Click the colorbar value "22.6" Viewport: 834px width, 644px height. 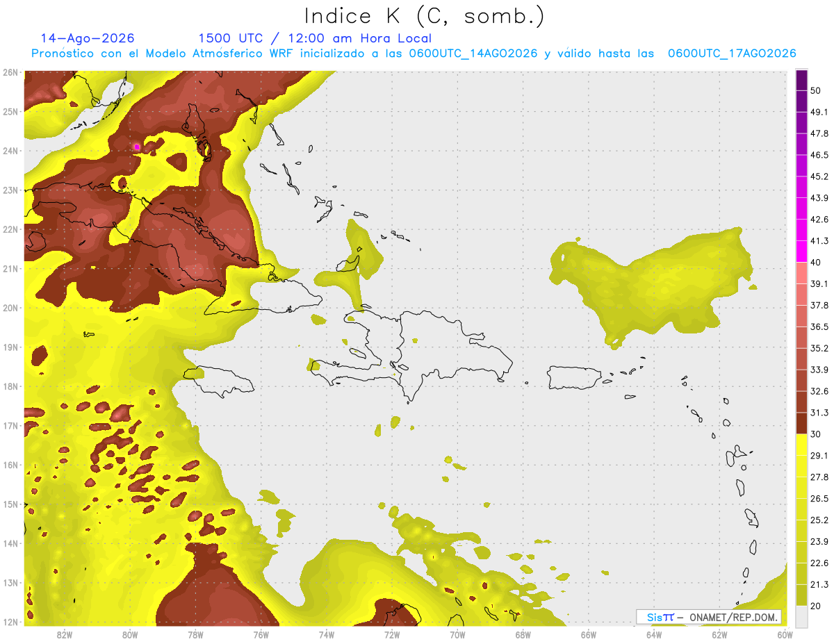point(819,563)
